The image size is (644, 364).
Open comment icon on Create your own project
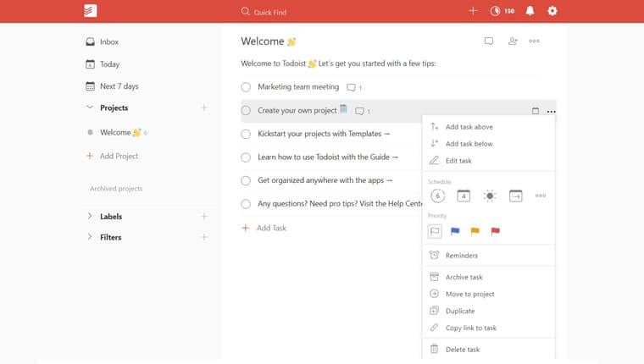click(363, 111)
